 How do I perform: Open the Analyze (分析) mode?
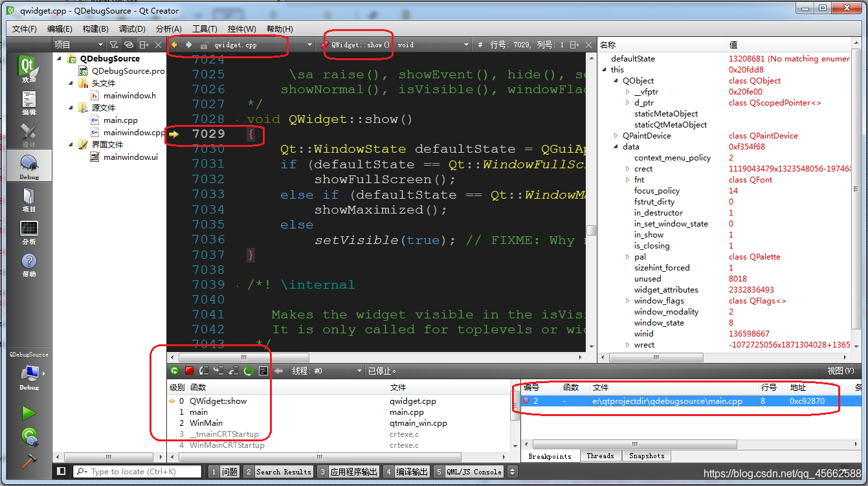coord(28,232)
